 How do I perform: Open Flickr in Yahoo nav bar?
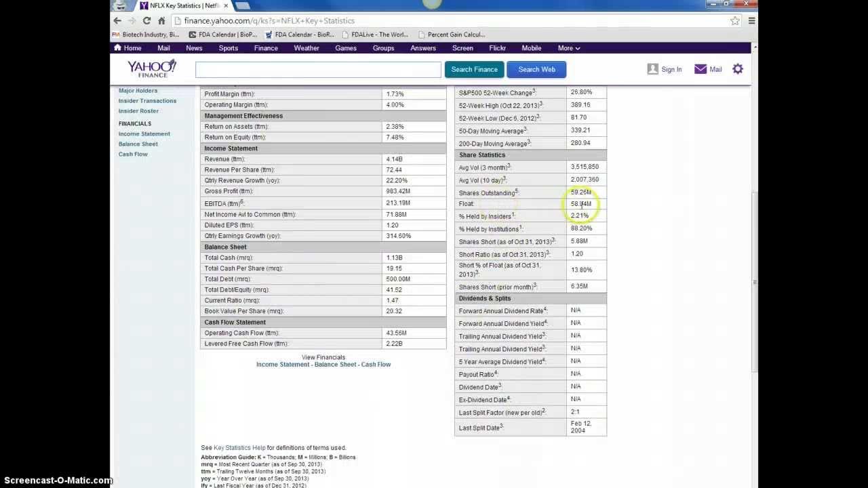point(497,48)
